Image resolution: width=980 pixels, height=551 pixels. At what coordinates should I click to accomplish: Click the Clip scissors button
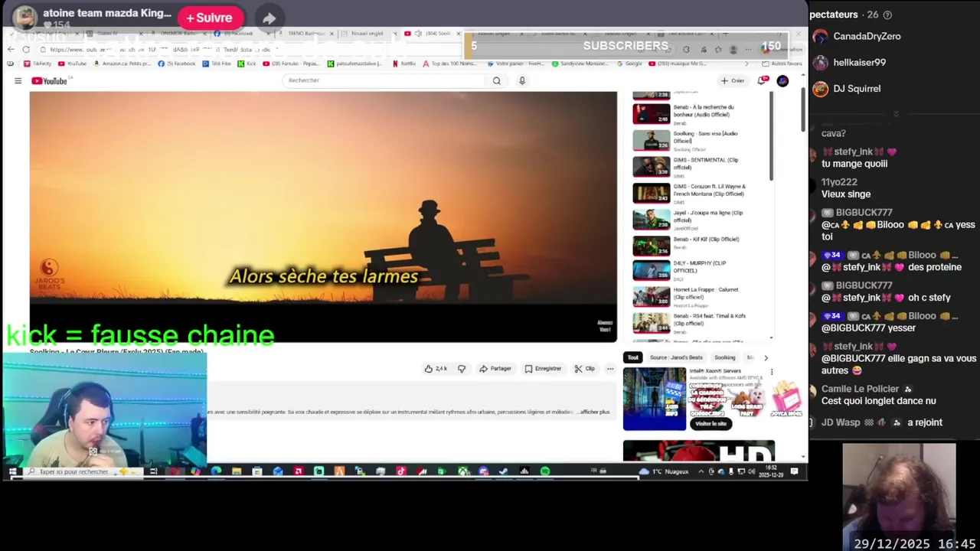585,369
